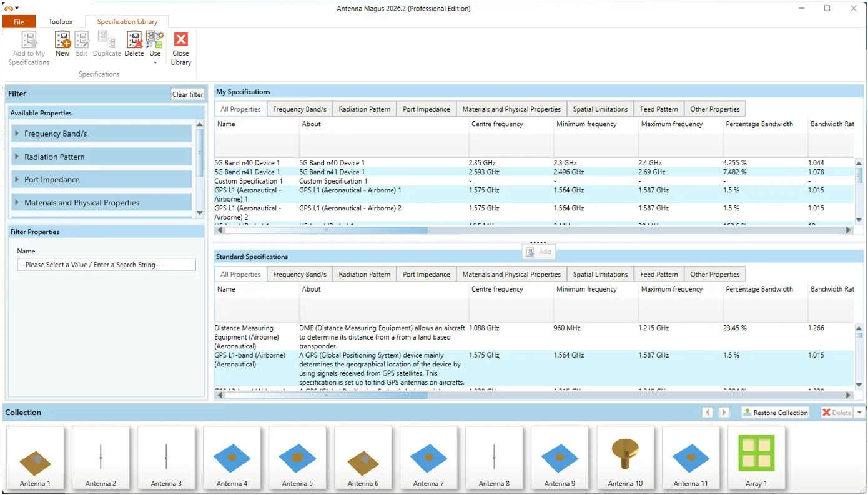Expand Port Impedance filter property
Image resolution: width=868 pixels, height=495 pixels.
(102, 180)
